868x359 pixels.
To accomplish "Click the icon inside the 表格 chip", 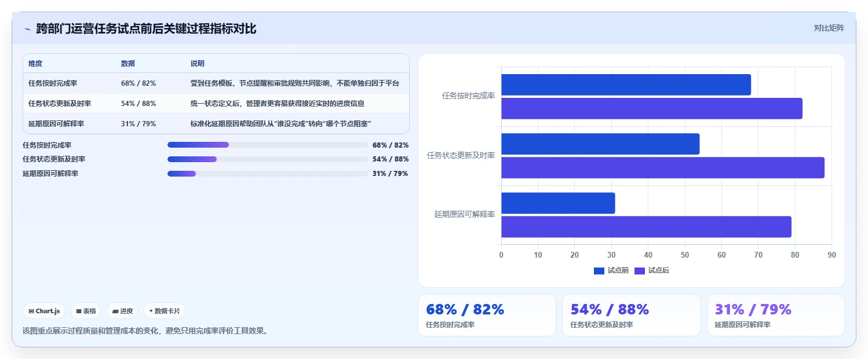I will [x=79, y=311].
